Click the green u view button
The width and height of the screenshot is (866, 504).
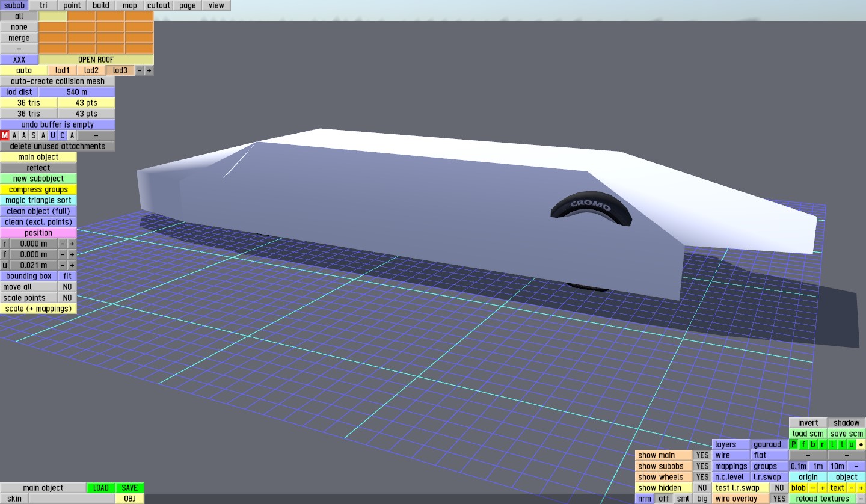click(851, 444)
